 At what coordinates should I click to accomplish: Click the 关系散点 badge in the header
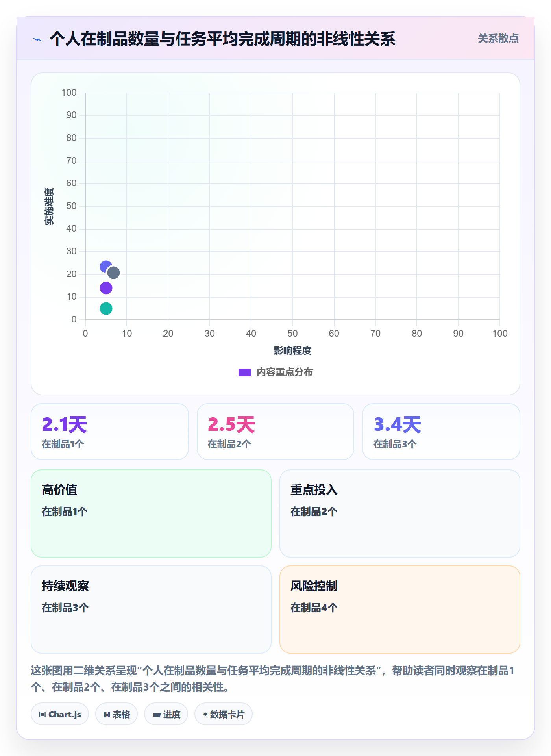point(498,39)
